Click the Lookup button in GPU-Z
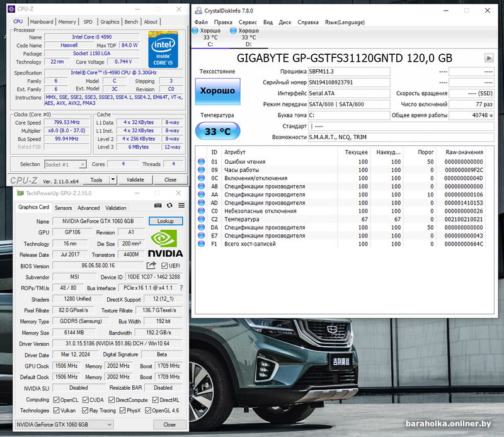The image size is (504, 437). pos(166,221)
